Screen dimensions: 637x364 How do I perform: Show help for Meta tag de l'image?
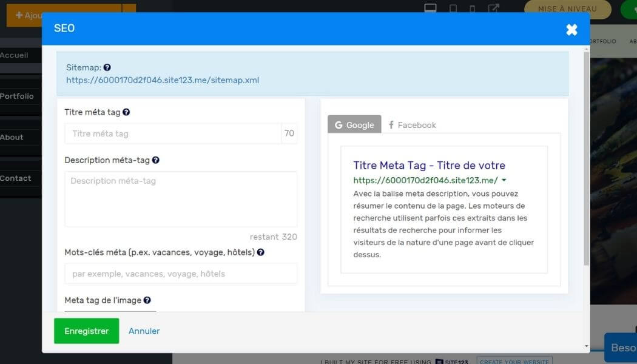click(x=147, y=300)
